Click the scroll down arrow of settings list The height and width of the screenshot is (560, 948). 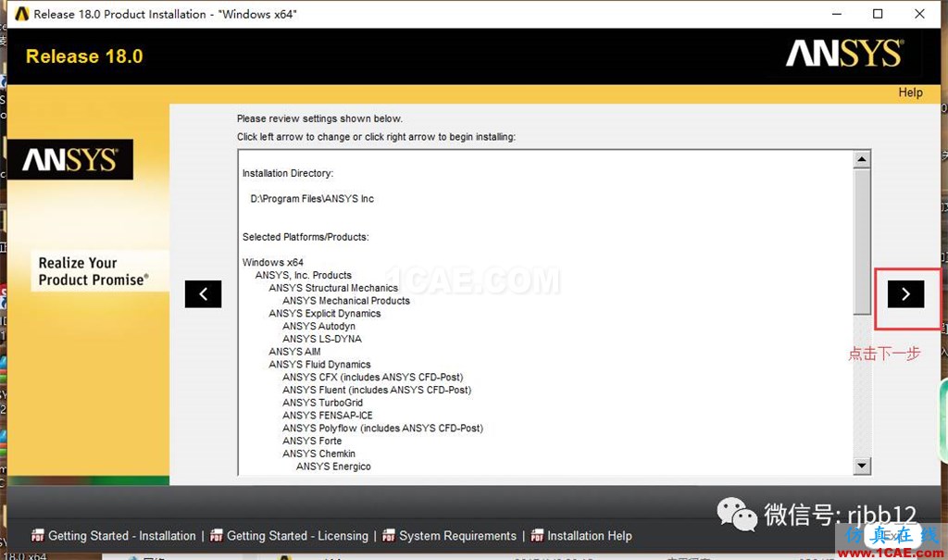coord(862,465)
